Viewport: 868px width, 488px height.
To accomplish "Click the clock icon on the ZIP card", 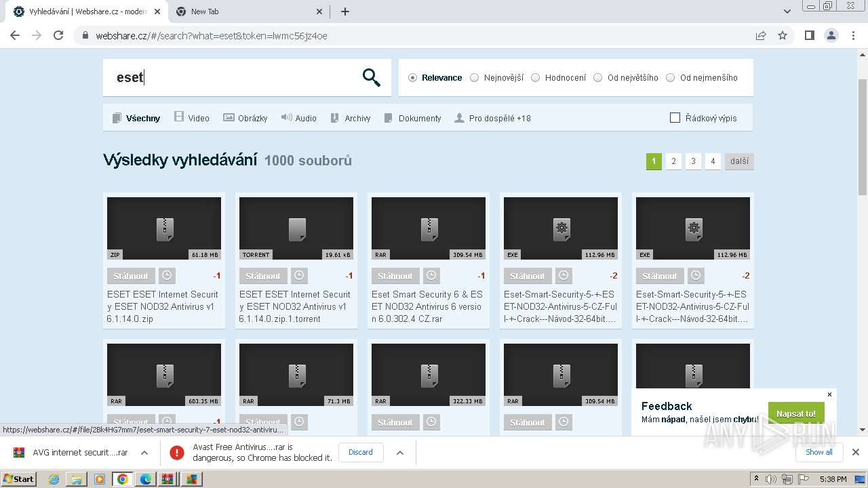I will [x=167, y=276].
